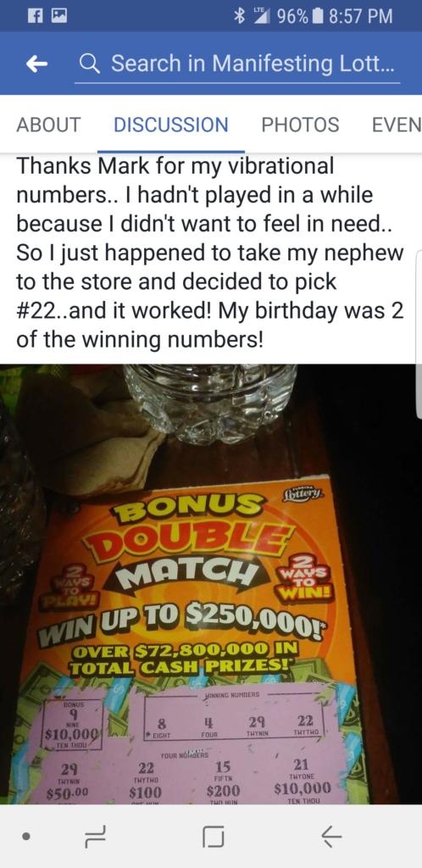Image resolution: width=422 pixels, height=868 pixels.
Task: Tap the navigation bar dot toggle
Action: 25,837
